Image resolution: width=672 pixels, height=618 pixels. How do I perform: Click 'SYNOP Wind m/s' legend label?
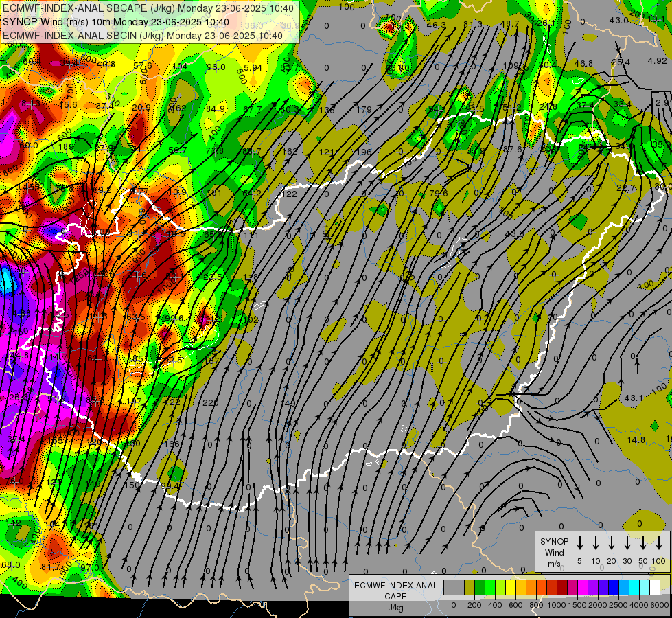554,552
